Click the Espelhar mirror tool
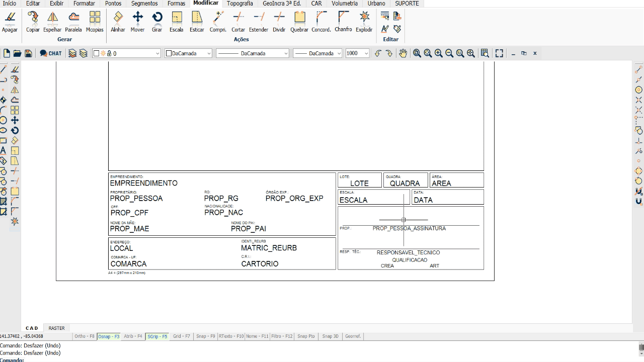 coord(52,22)
